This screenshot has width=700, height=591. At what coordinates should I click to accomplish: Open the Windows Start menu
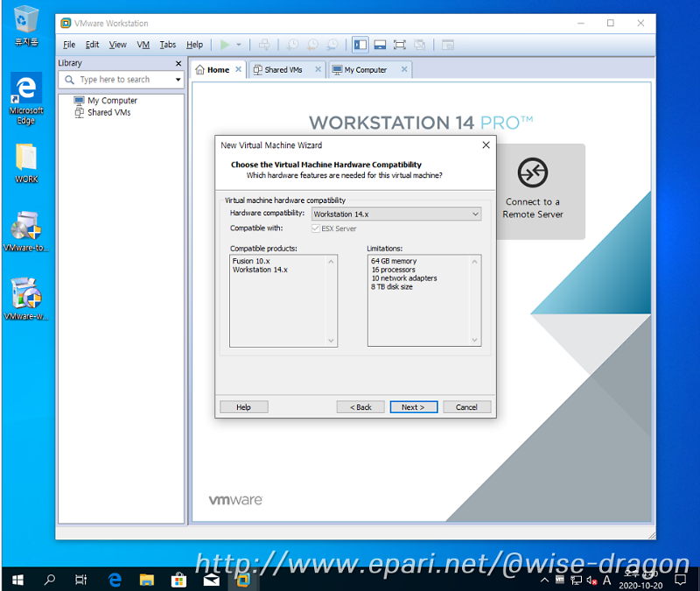pyautogui.click(x=17, y=580)
